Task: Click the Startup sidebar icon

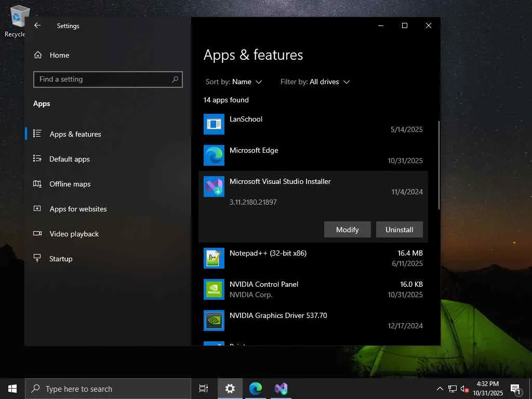Action: point(37,259)
